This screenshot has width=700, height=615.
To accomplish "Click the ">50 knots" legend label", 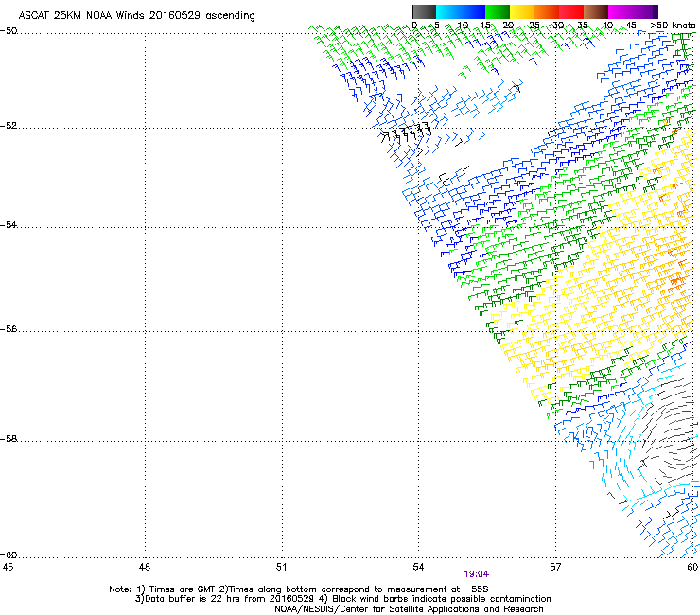I will [x=673, y=26].
